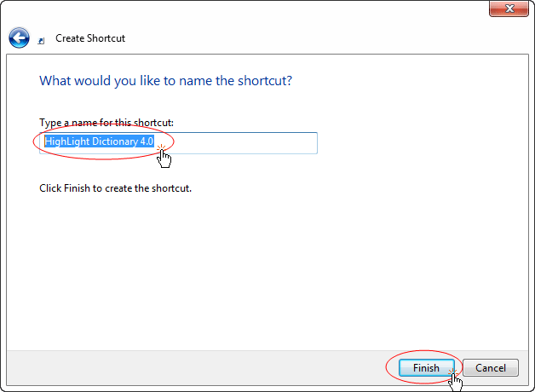The image size is (535, 392).
Task: Click the orange click-spark on the Finish button
Action: coord(452,372)
